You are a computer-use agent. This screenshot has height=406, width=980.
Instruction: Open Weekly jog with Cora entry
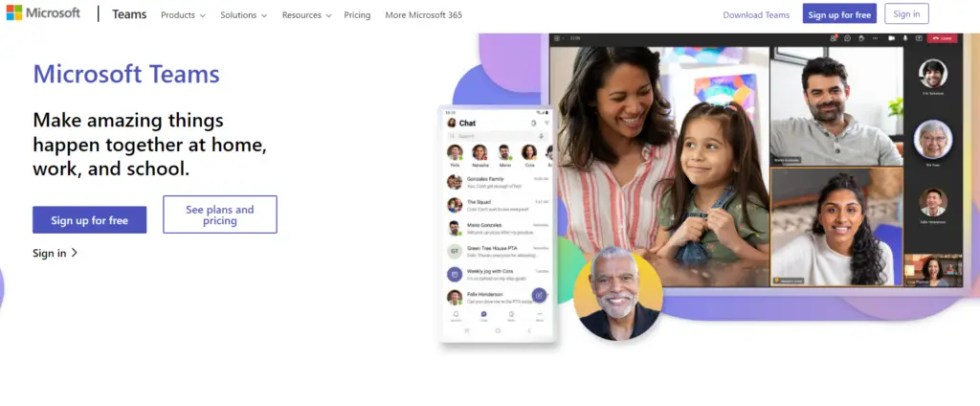point(498,274)
